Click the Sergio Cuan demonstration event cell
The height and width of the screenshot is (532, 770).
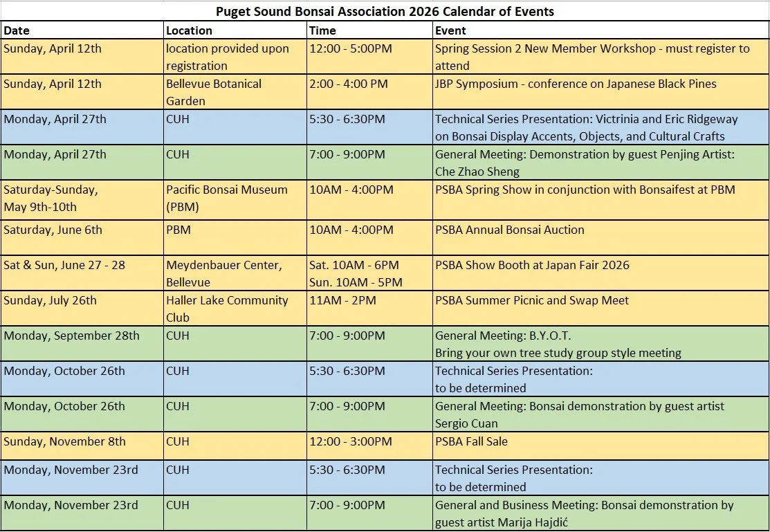point(601,414)
